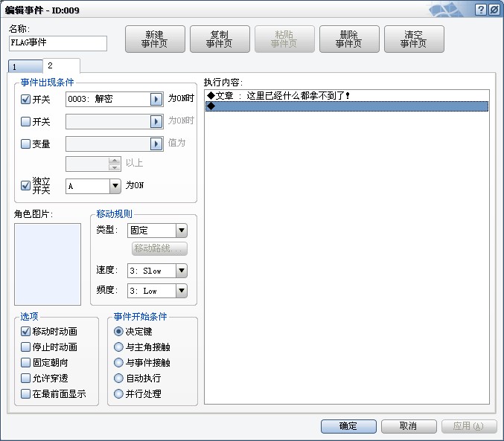Open the 独立开关 A dropdown
Image resolution: width=504 pixels, height=441 pixels.
[93, 186]
